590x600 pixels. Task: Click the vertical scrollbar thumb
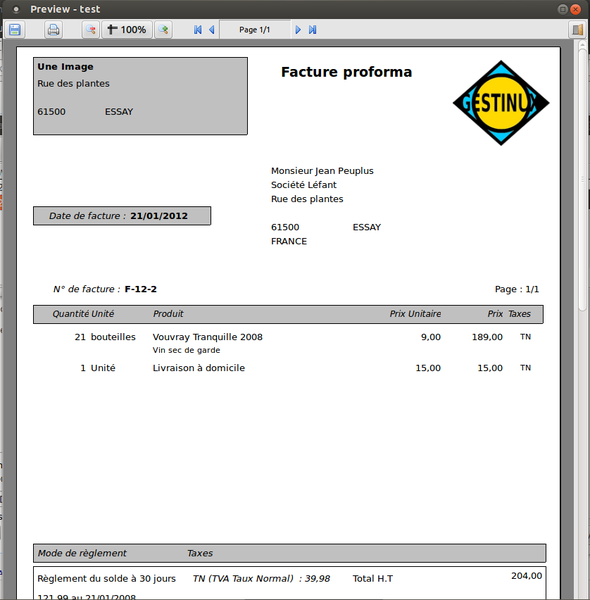click(582, 178)
